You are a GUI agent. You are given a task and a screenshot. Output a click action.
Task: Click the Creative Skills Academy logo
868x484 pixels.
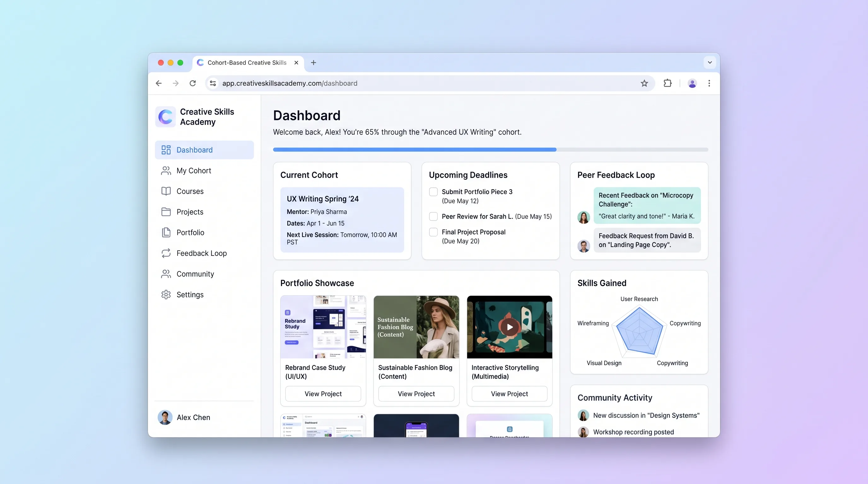[x=166, y=117]
